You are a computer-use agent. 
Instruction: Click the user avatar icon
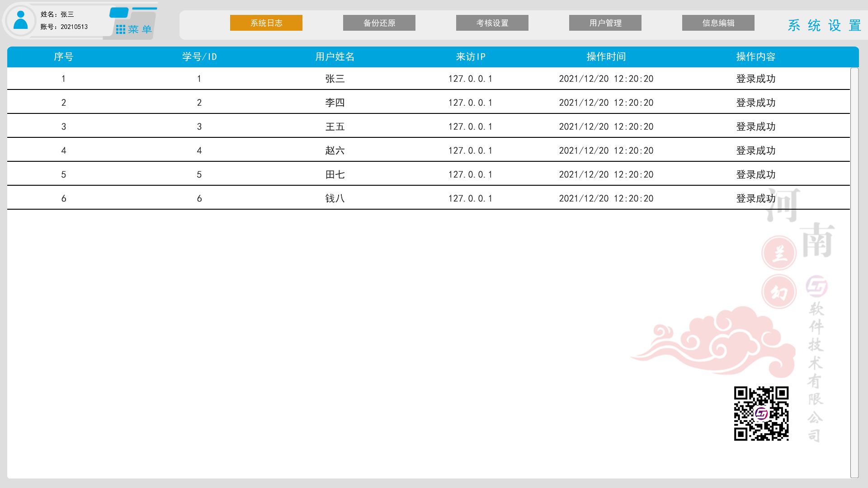[x=21, y=21]
